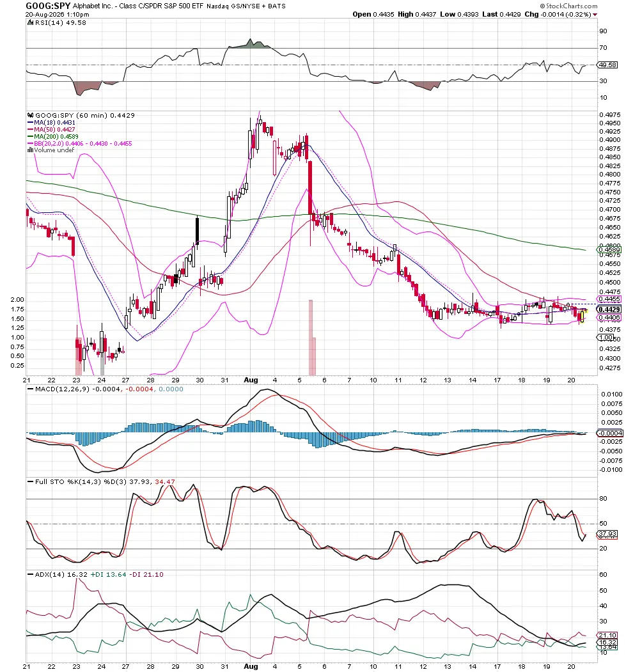Click the 20 level label on stochastic axis
This screenshot has height=672, width=633.
click(x=603, y=548)
